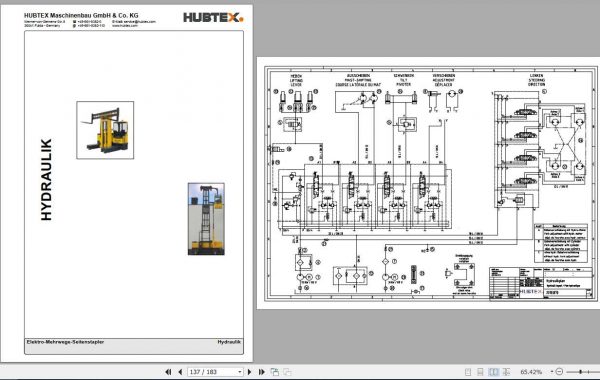Image resolution: width=600 pixels, height=380 pixels.
Task: Click the SCHWENKEN TILT label in the diagram
Action: [x=404, y=80]
